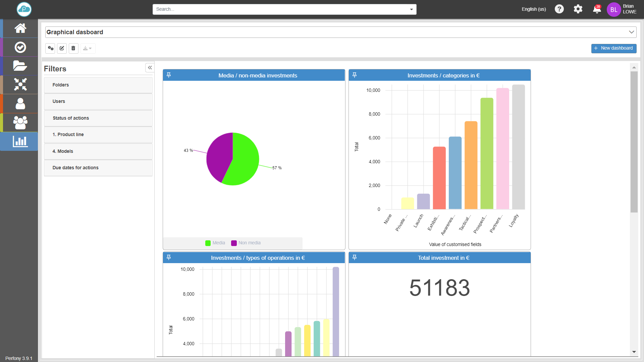This screenshot has width=644, height=362.
Task: Open the folders sidebar icon
Action: [20, 66]
